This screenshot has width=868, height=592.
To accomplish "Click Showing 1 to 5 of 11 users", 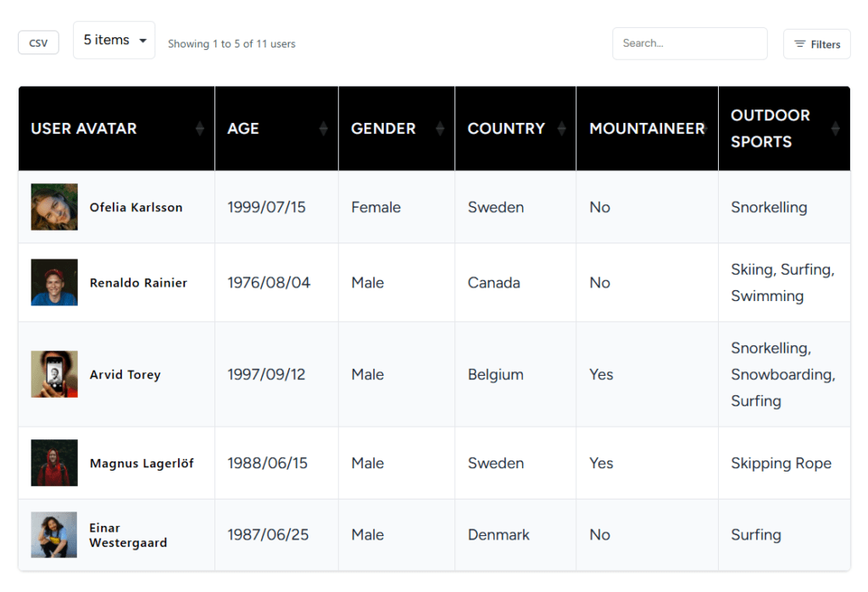I will point(231,44).
